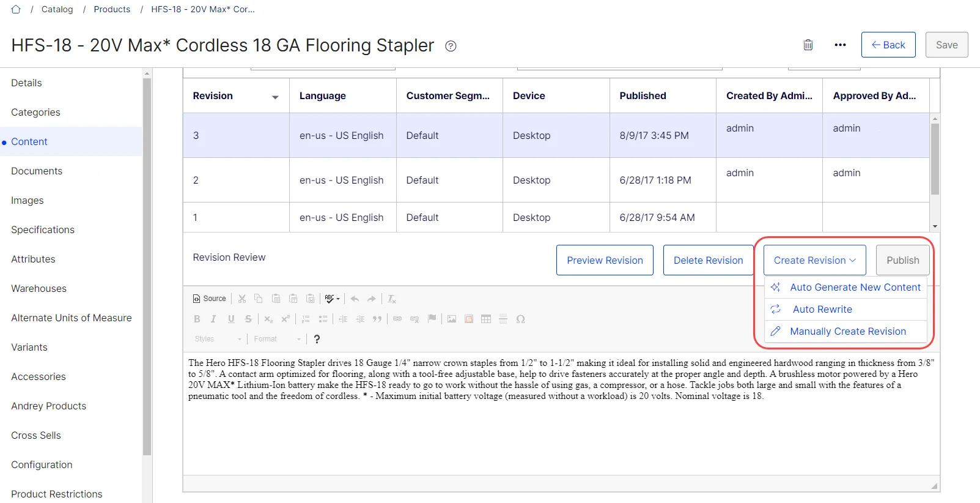Click the Copy icon in editor toolbar
The image size is (980, 503).
[259, 299]
